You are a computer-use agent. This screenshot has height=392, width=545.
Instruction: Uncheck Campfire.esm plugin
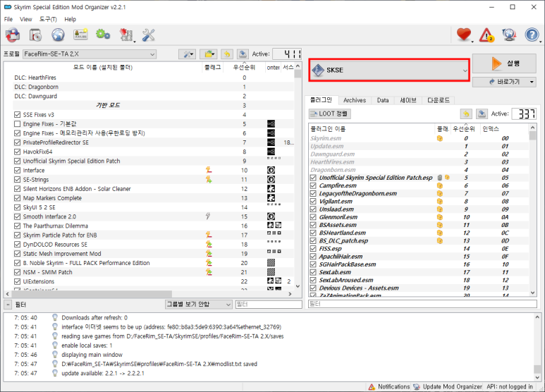313,185
